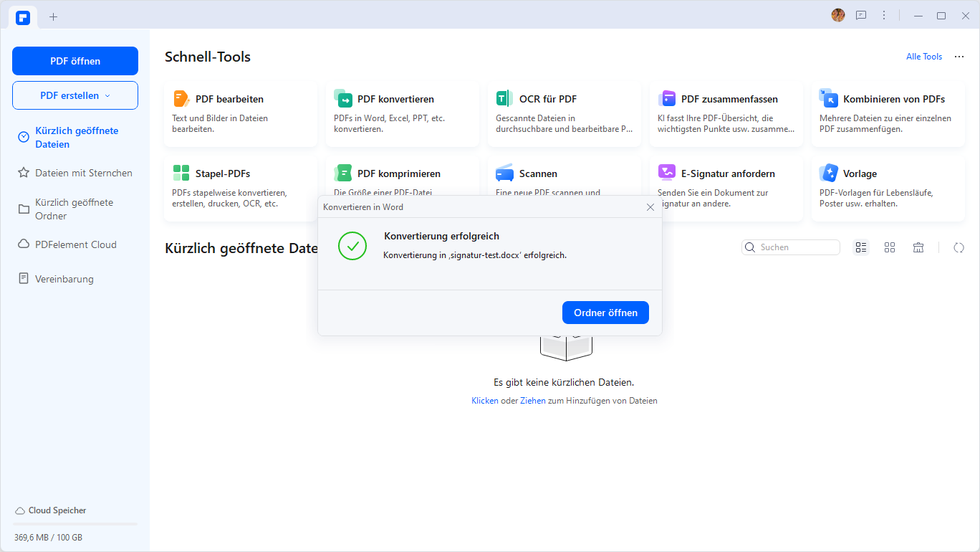The height and width of the screenshot is (552, 980).
Task: Switch to grid view icon
Action: coord(890,247)
